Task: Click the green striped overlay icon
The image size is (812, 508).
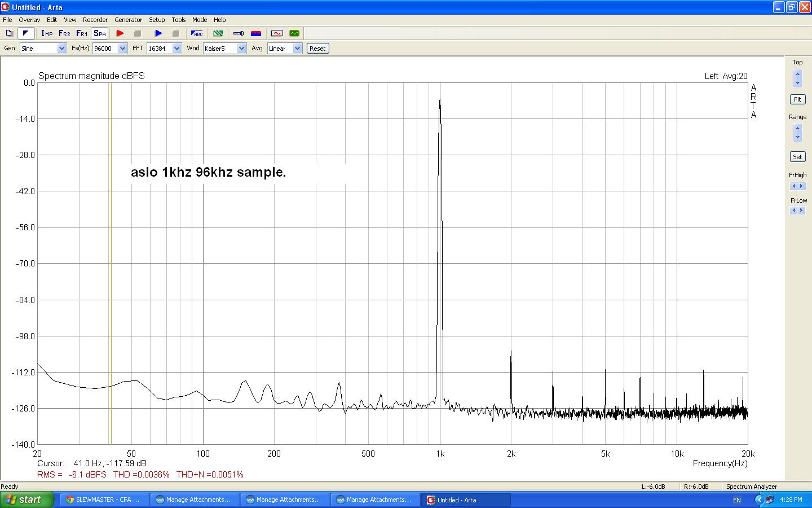Action: coord(218,33)
